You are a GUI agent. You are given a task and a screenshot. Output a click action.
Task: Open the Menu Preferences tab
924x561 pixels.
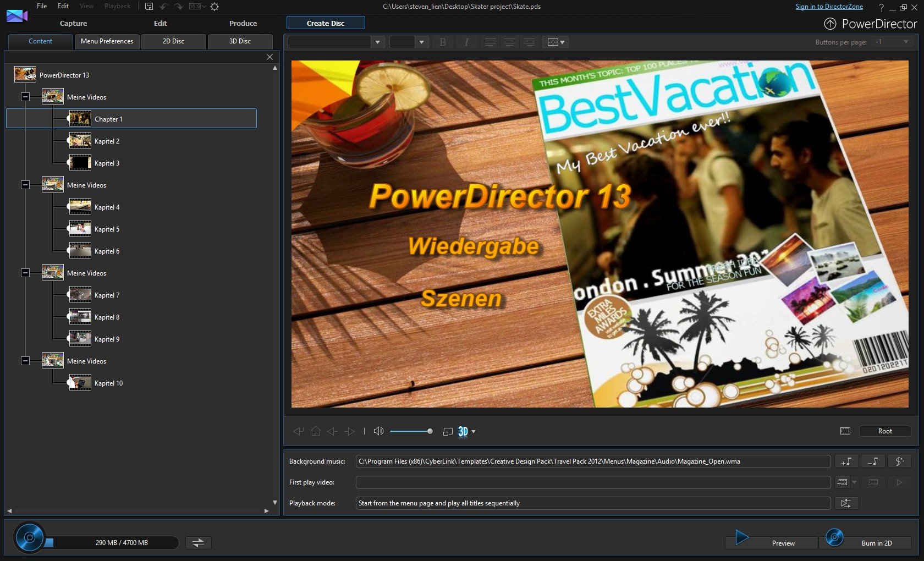click(107, 41)
